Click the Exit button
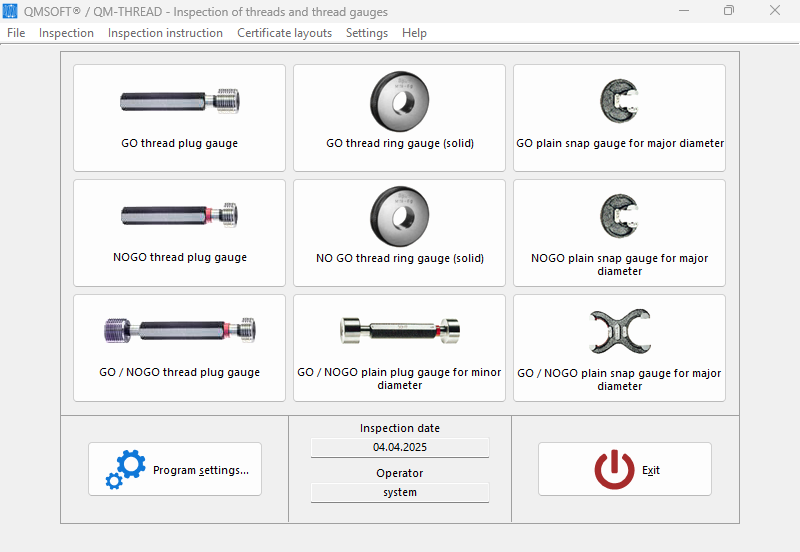 (x=624, y=469)
